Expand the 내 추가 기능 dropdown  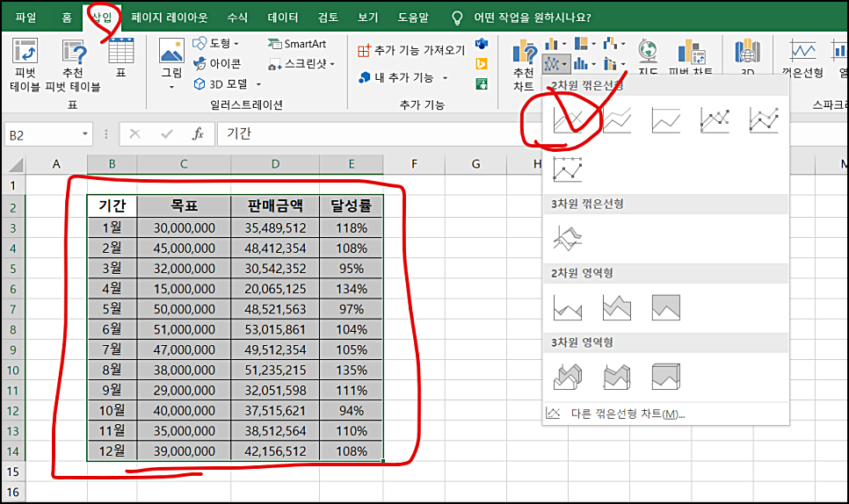point(445,78)
